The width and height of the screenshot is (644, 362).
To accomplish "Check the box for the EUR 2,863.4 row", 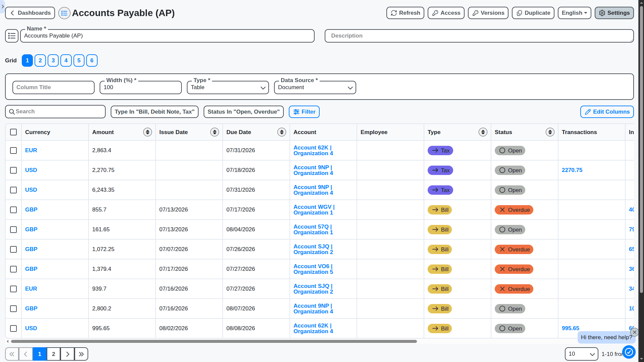I will tap(13, 150).
